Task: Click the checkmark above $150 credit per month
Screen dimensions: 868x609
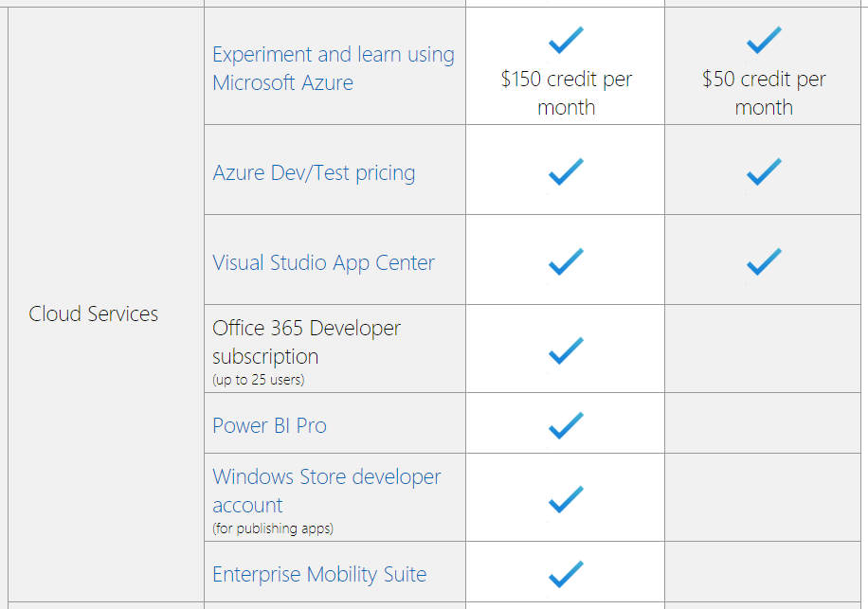Action: tap(566, 41)
